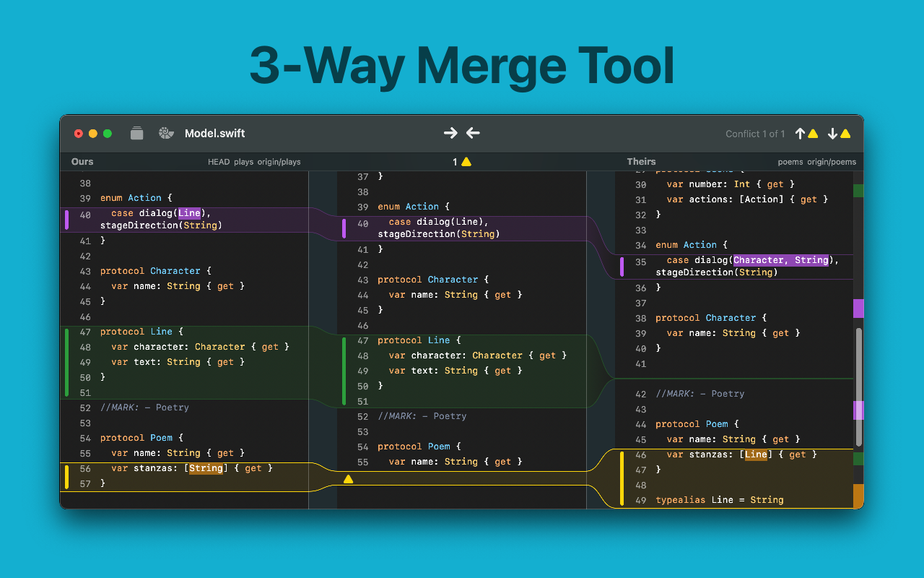
Task: Click 'protocol Character {' in the Theirs pane
Action: point(711,318)
